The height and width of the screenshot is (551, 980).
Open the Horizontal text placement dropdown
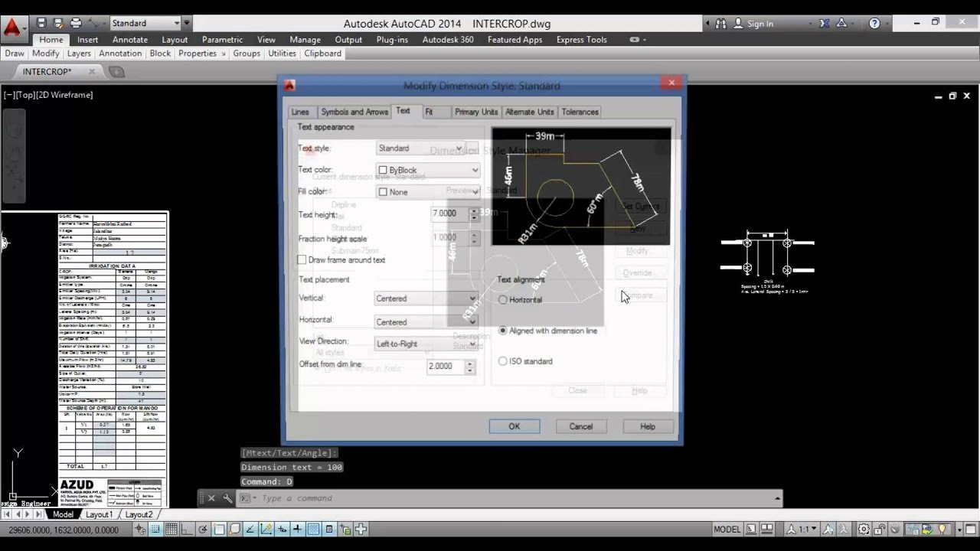[x=426, y=322]
